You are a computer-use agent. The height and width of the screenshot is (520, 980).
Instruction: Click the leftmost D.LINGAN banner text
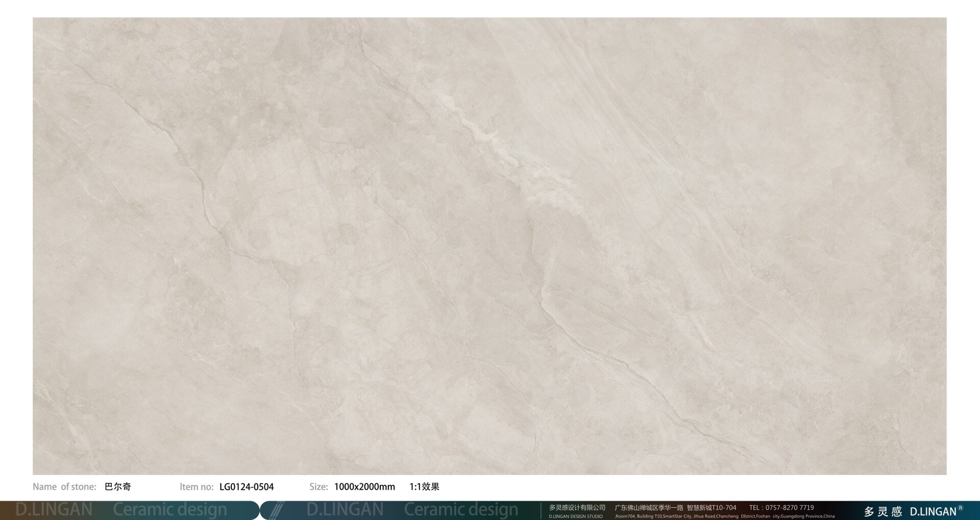pos(54,510)
